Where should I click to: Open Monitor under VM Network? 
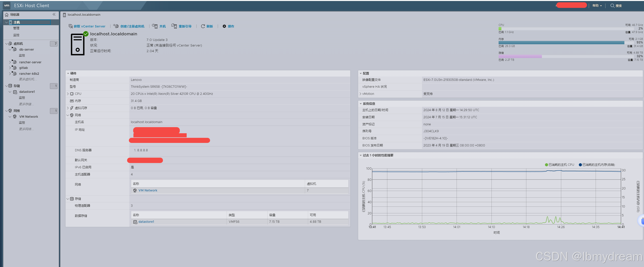[22, 123]
